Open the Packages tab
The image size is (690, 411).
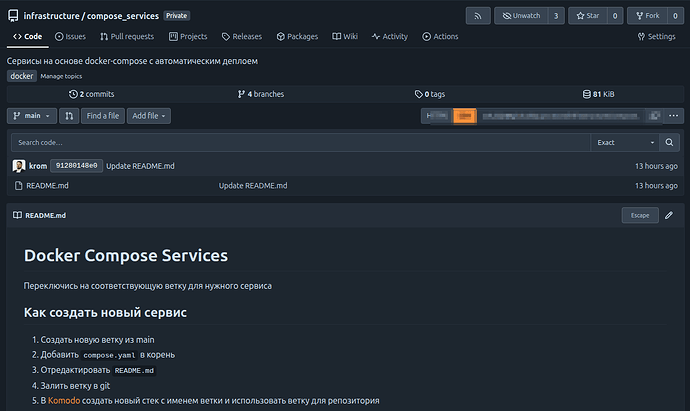tap(297, 37)
